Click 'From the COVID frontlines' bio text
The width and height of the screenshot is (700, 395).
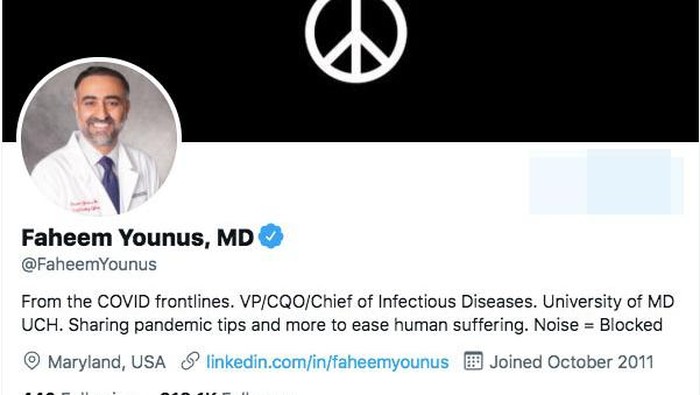(x=128, y=302)
